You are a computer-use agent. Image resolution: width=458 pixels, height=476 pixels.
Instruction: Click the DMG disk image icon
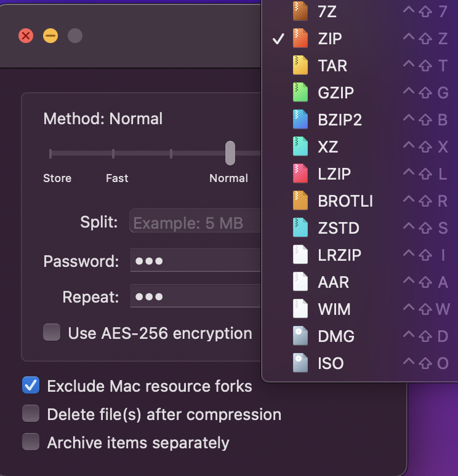(300, 336)
